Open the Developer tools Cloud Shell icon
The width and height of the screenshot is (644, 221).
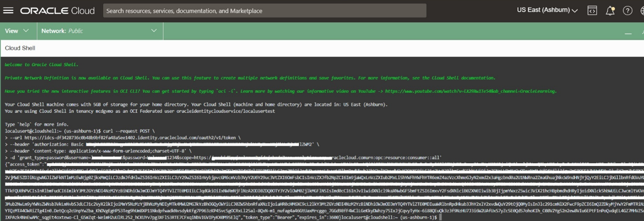click(593, 11)
